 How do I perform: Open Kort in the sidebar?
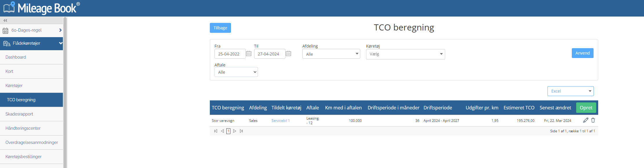pyautogui.click(x=31, y=71)
